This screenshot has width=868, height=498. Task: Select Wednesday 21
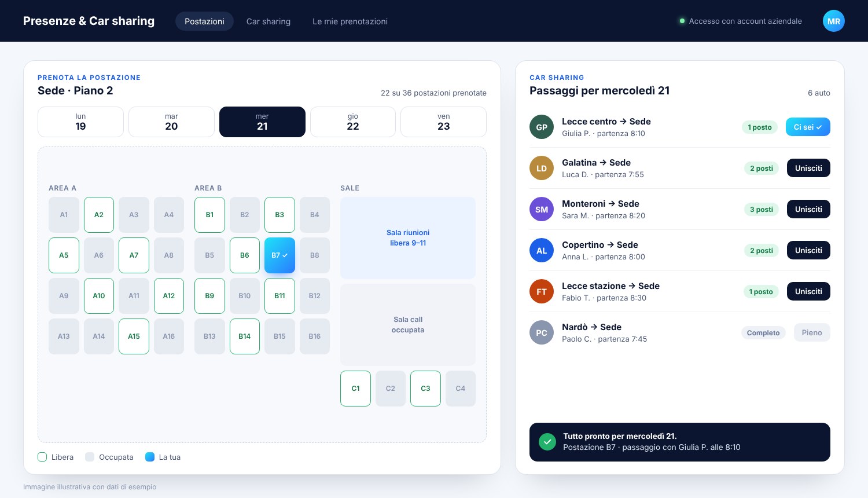pos(262,122)
